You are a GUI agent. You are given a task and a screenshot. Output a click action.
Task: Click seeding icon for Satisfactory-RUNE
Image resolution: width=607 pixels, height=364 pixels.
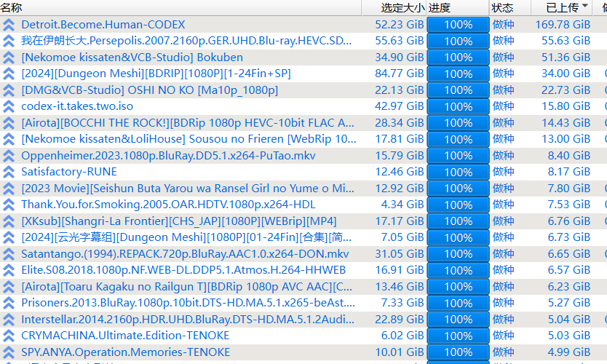[9, 172]
